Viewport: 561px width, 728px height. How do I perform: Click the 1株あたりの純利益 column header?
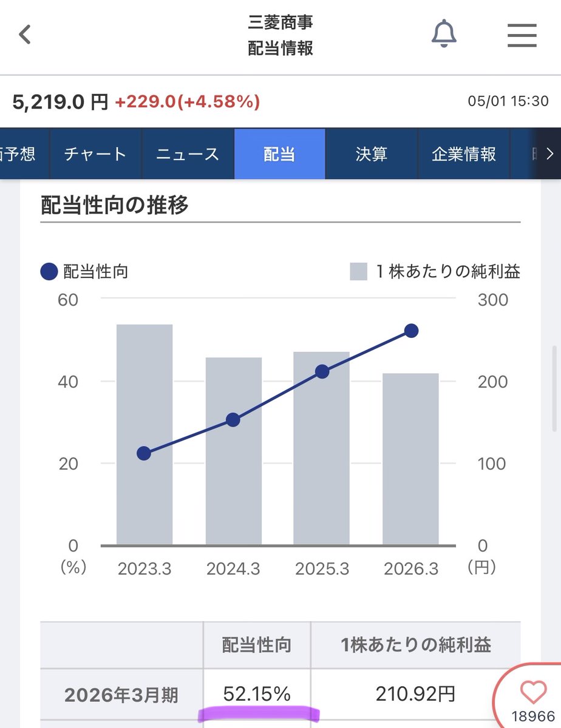click(416, 645)
